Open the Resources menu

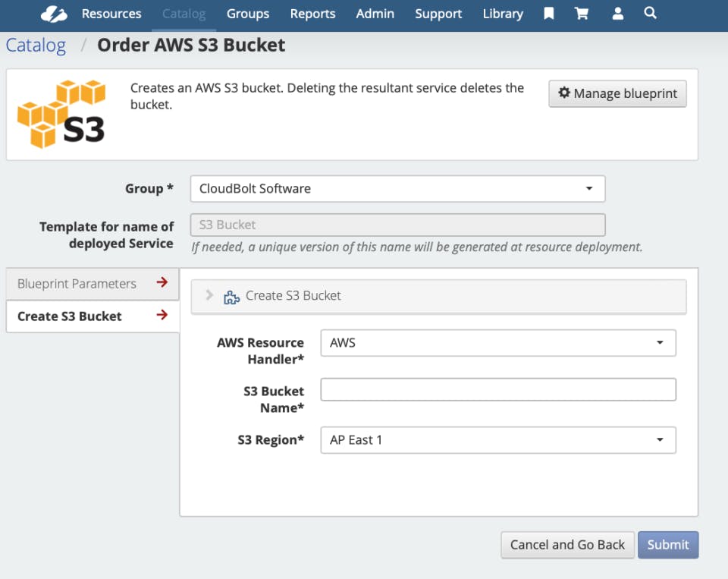111,14
